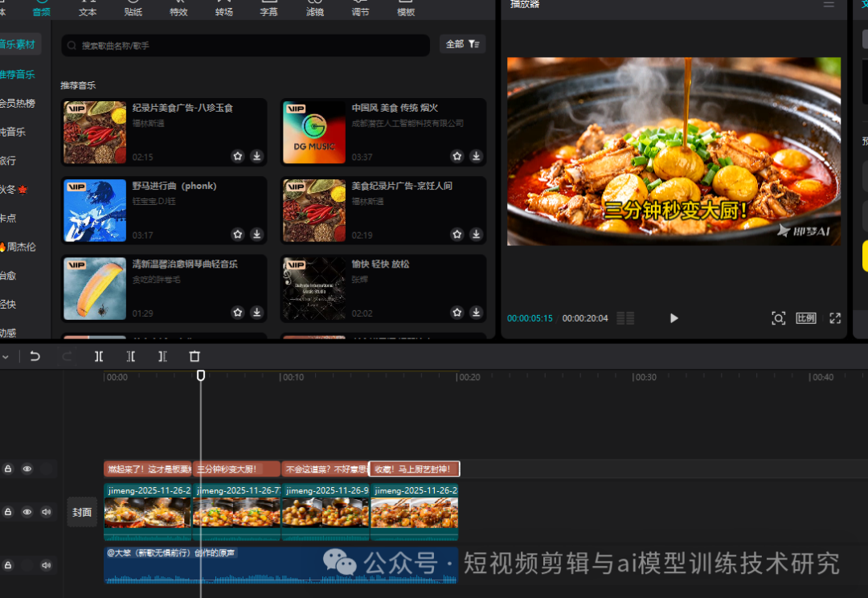Favorite the 清新温馨治愈钢琴曲轻音乐 track
The width and height of the screenshot is (868, 598).
pyautogui.click(x=238, y=313)
